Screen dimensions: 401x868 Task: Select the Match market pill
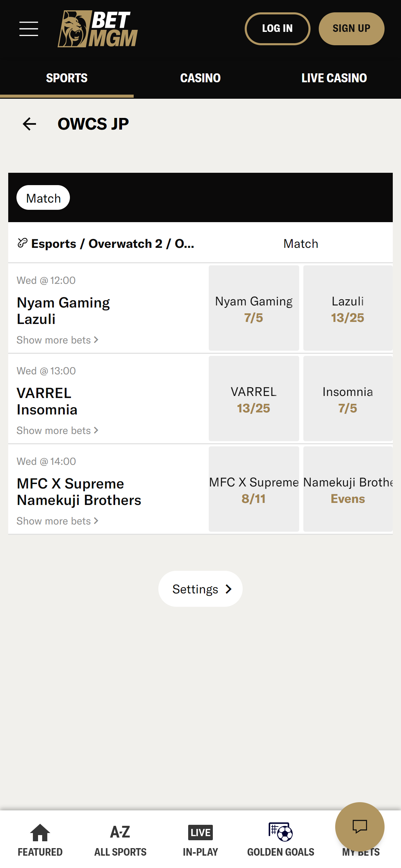tap(43, 197)
